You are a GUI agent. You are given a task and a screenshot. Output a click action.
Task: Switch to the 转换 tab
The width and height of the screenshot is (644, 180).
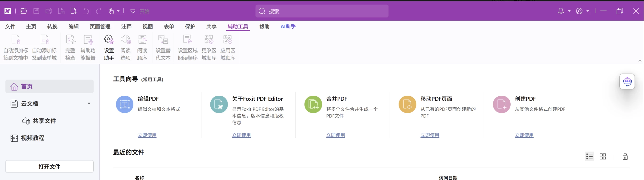53,27
